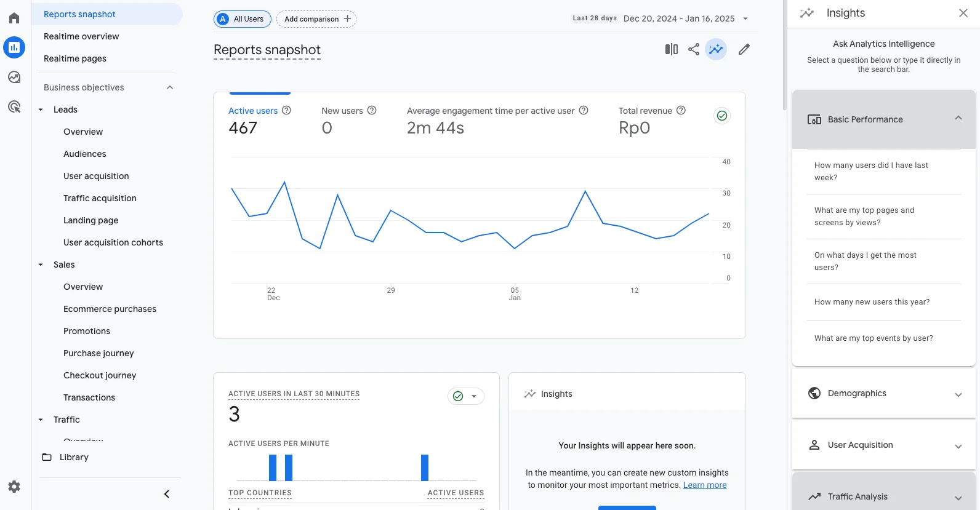Open the Advertising icon in left rail
Screen dimensions: 980x510
pos(14,106)
